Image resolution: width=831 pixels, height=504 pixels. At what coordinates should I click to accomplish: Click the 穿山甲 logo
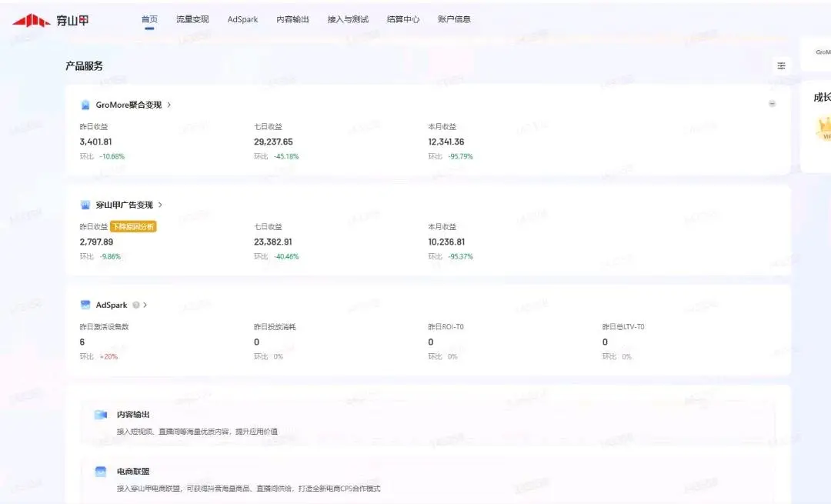50,21
